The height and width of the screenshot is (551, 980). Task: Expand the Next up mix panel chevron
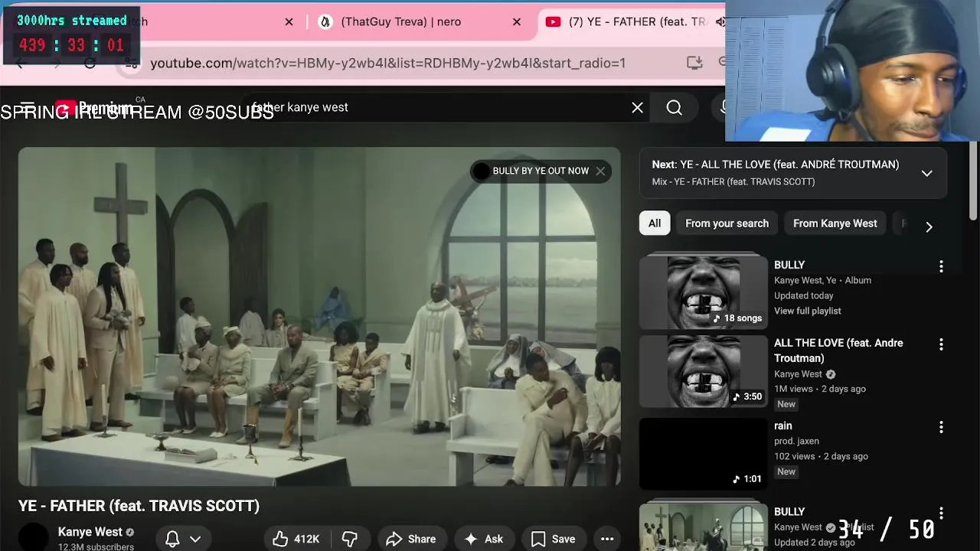pos(926,173)
